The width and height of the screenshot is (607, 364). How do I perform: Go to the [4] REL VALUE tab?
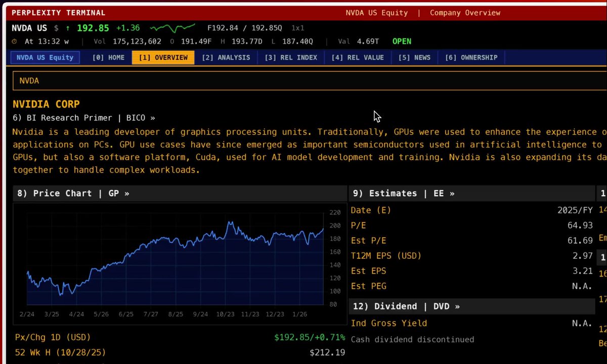click(358, 58)
